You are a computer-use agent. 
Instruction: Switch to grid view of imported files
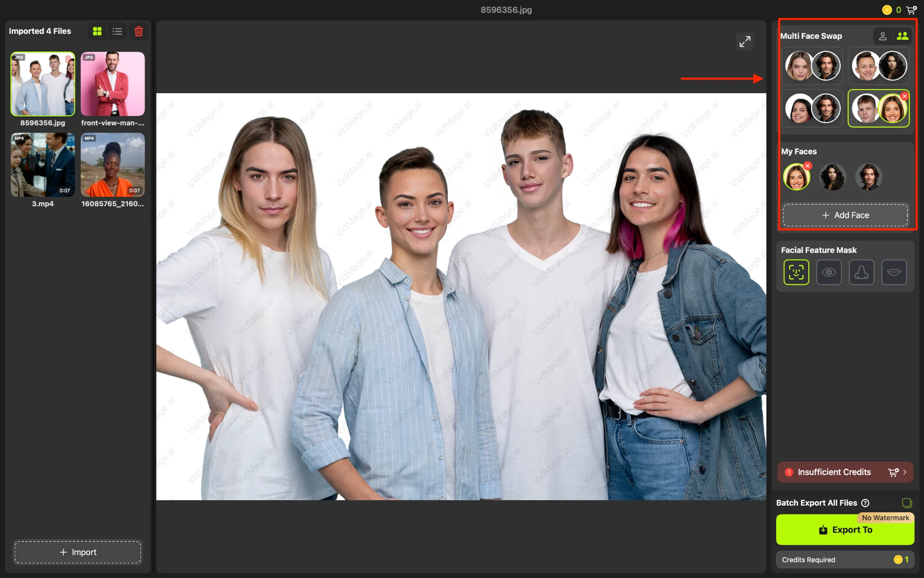pyautogui.click(x=97, y=31)
